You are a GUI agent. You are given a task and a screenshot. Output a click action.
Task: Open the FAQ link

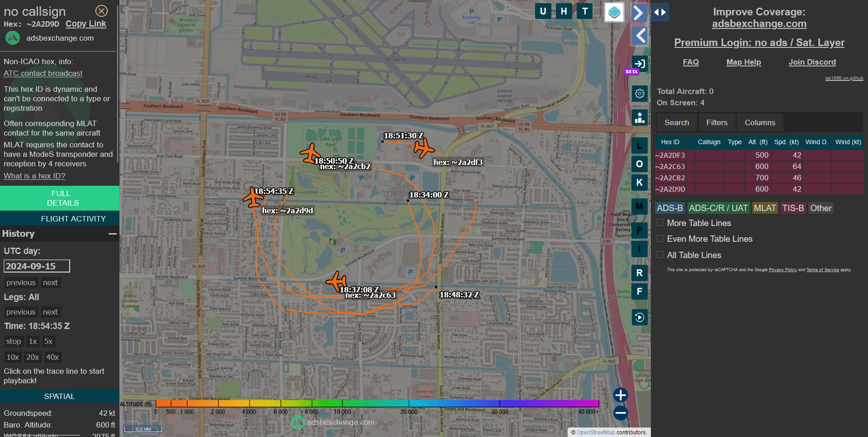pos(691,62)
